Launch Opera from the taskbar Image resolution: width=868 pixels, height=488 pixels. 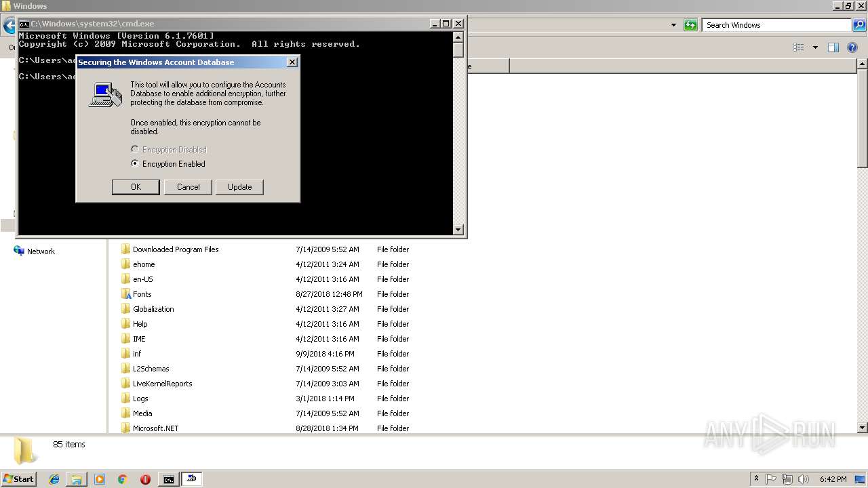pyautogui.click(x=145, y=479)
